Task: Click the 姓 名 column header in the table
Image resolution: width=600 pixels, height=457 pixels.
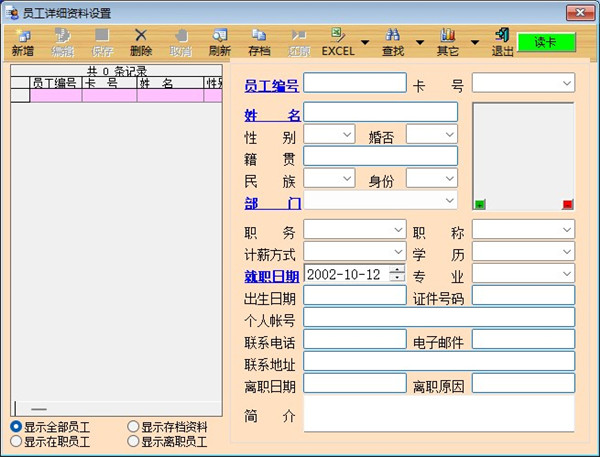Action: tap(170, 83)
